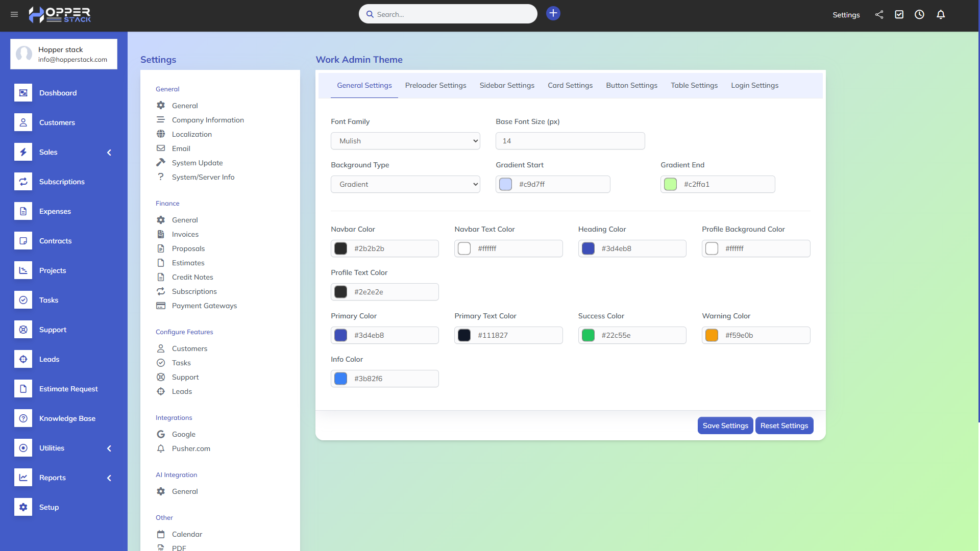
Task: Expand the Sales sidebar submenu
Action: point(109,152)
